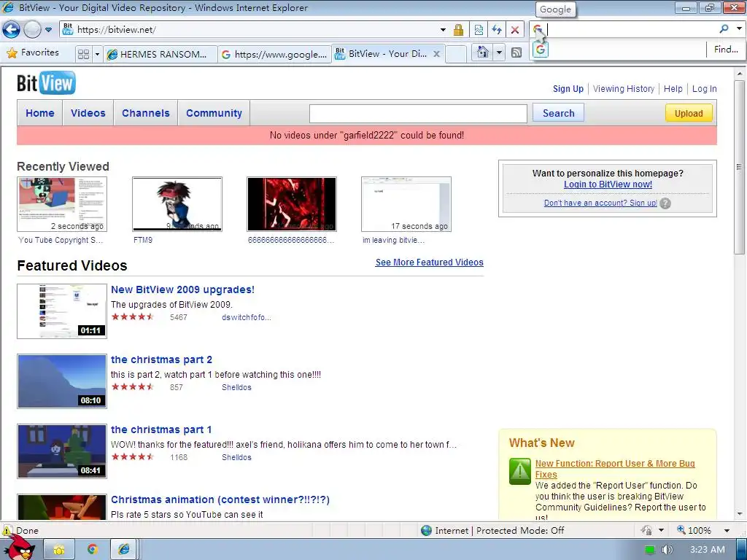Open the Community menu item
Screen dimensions: 747x560
click(214, 113)
